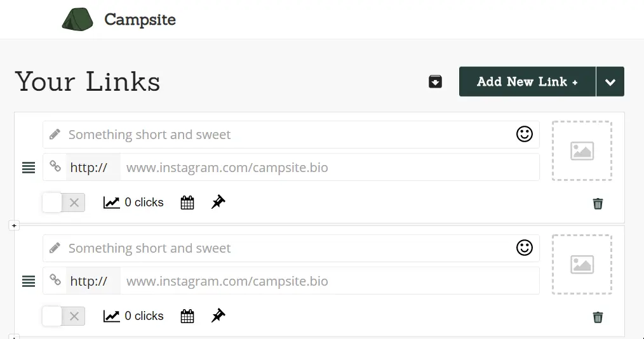
Task: Click the calendar schedule icon on first link
Action: coord(187,203)
